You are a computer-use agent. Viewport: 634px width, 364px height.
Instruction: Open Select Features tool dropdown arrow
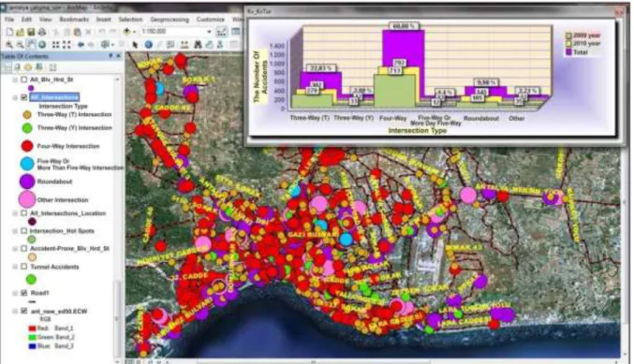[112, 44]
